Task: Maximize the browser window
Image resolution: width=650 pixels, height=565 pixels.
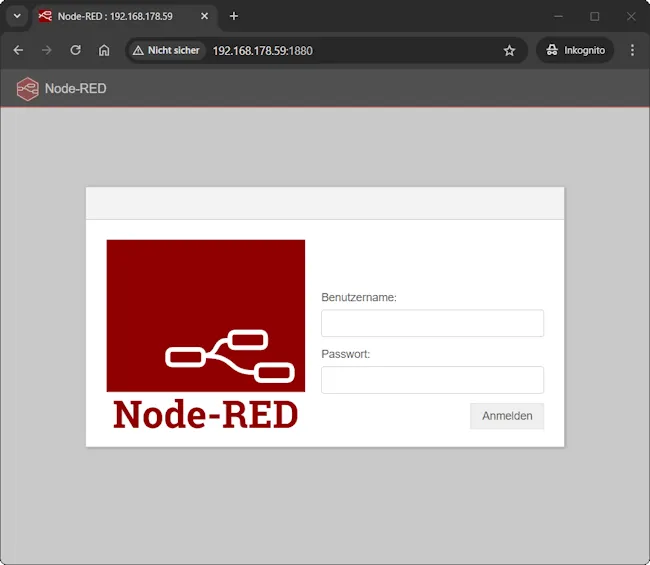Action: 594,16
